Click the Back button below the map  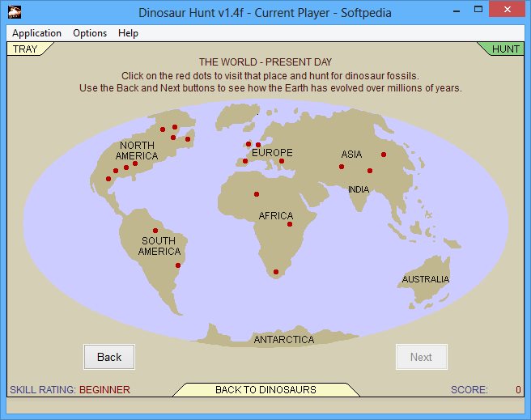[109, 357]
